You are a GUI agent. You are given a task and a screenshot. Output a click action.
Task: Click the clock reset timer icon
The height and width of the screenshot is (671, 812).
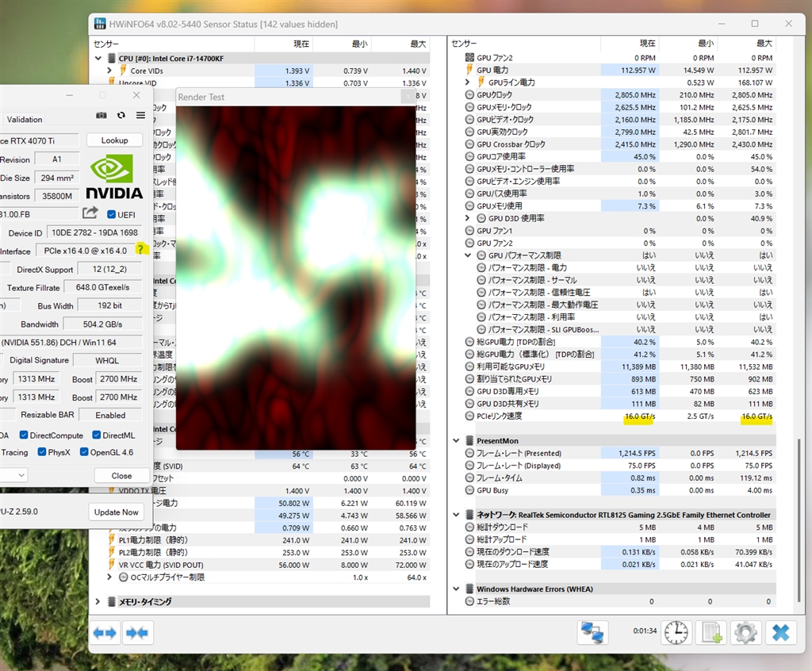tap(676, 633)
